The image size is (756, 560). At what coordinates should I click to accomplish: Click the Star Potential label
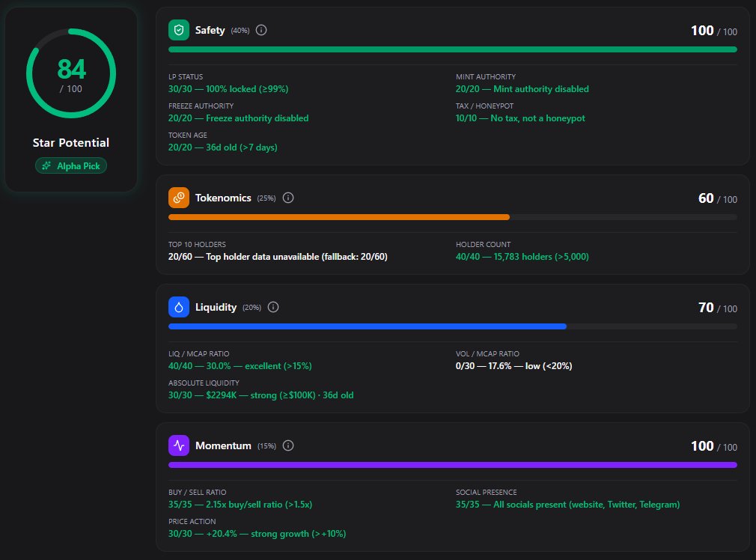coord(71,143)
